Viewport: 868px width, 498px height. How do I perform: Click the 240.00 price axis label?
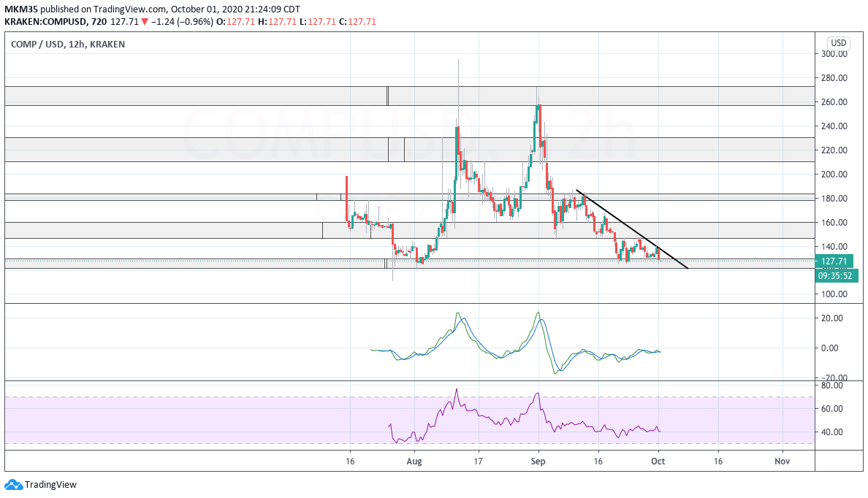pyautogui.click(x=834, y=126)
